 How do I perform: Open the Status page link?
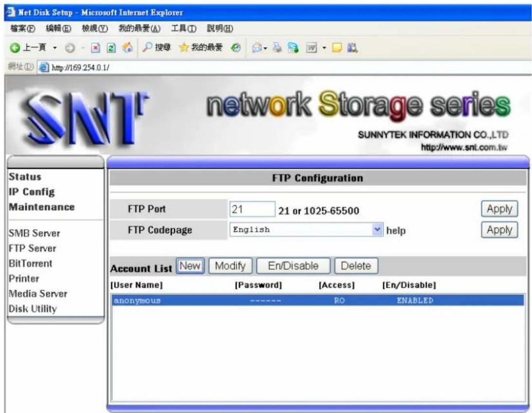[25, 177]
